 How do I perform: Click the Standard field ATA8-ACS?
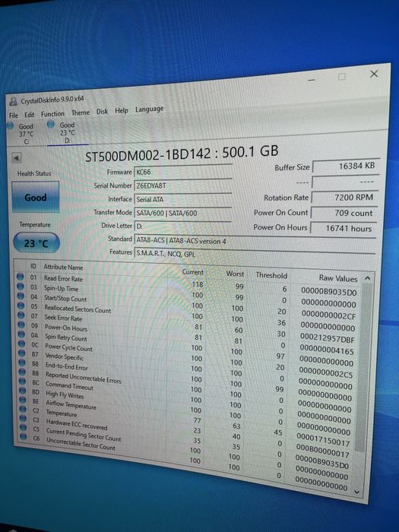[255, 241]
